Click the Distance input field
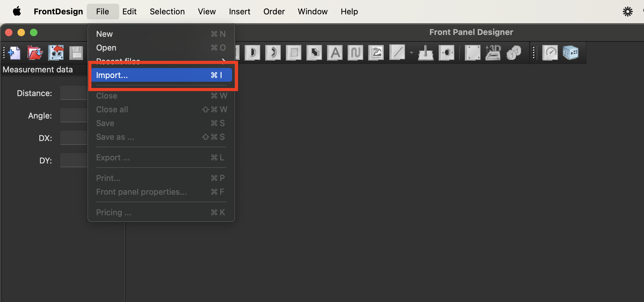This screenshot has height=302, width=644. pyautogui.click(x=74, y=93)
